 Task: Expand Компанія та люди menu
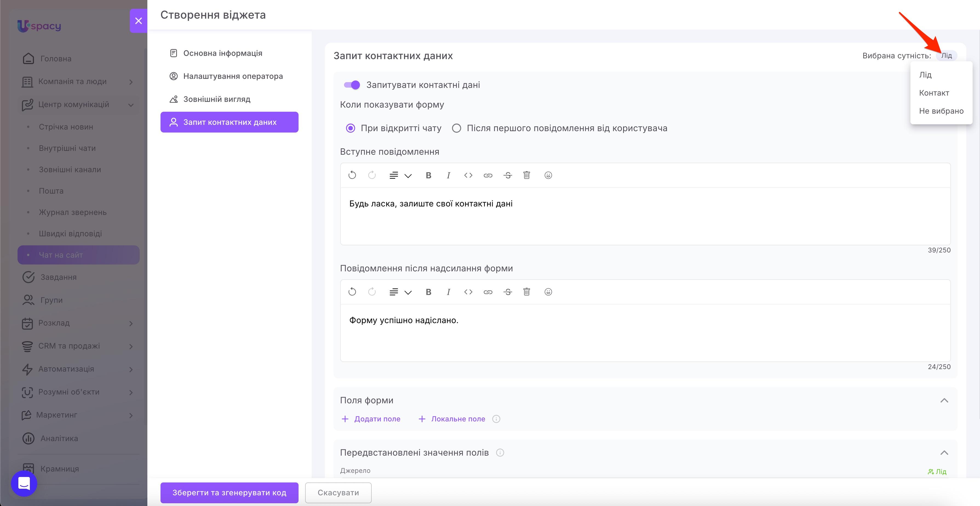click(x=131, y=82)
